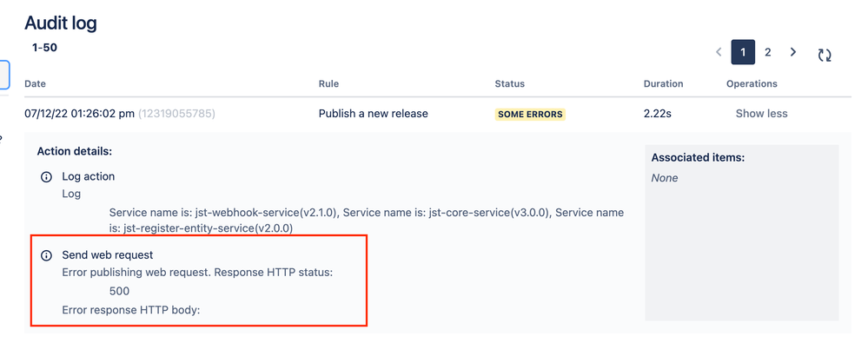
Task: Click info icon beside Send web request
Action: pyautogui.click(x=47, y=255)
